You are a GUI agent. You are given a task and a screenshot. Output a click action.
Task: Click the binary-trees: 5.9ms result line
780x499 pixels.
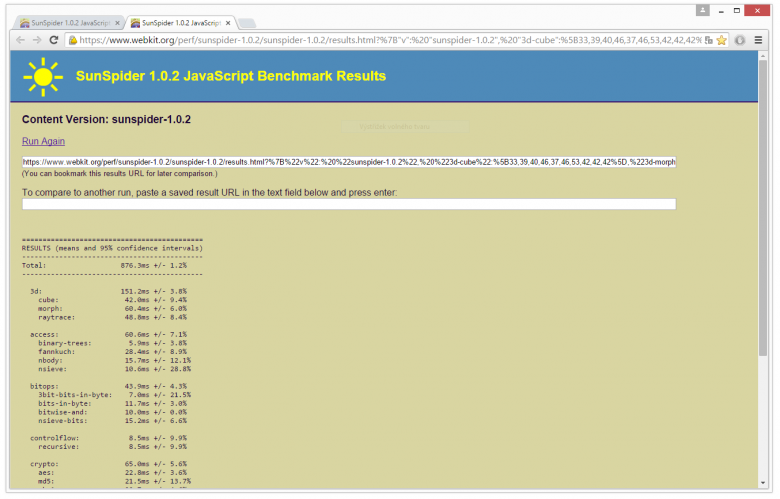point(112,343)
